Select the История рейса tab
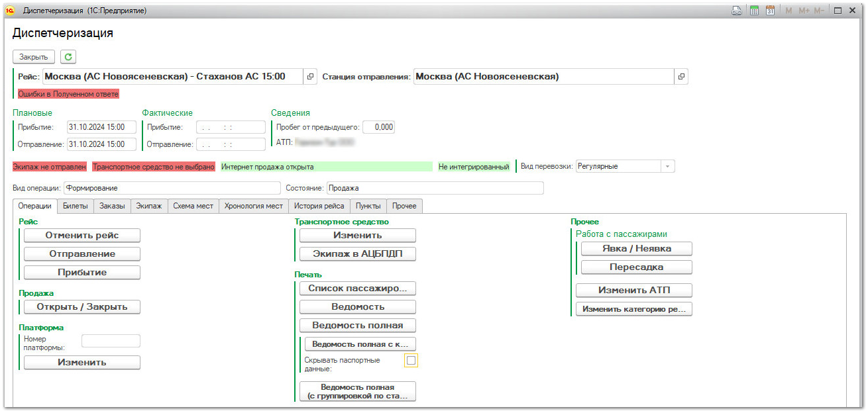868x413 pixels. pos(319,206)
